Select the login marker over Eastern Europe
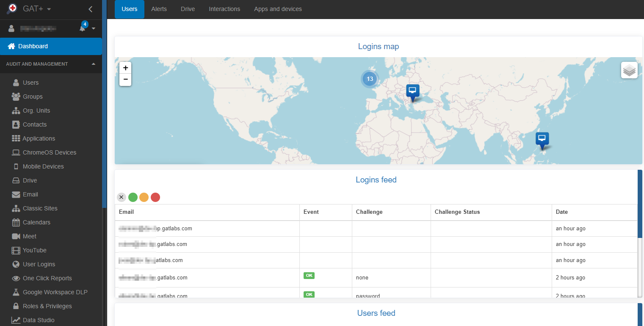Screen dimensions: 644x326 coord(412,93)
